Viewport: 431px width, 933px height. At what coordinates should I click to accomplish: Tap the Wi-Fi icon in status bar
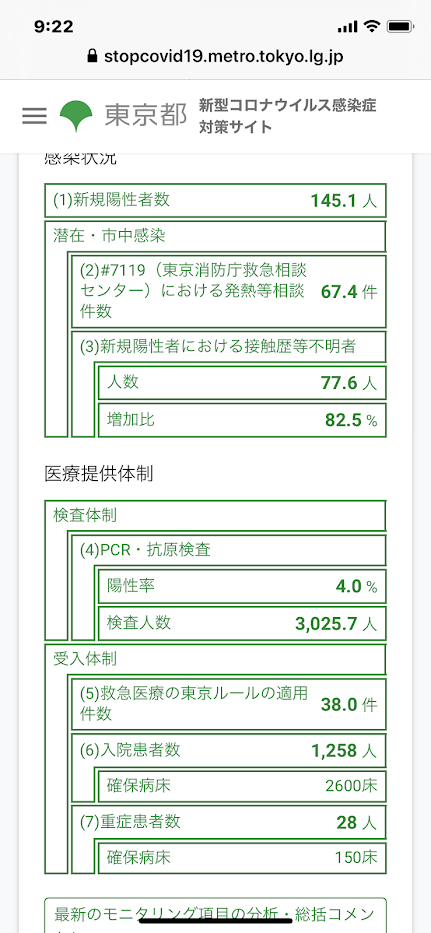click(373, 27)
